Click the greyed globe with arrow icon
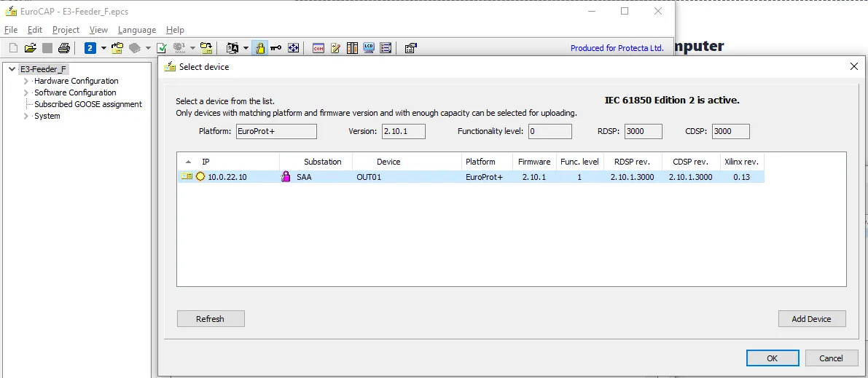868x378 pixels. (x=179, y=48)
